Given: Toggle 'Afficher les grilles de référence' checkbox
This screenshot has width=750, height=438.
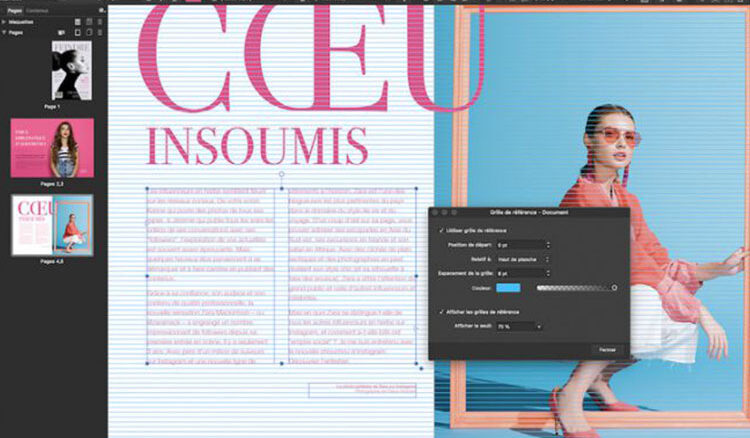Looking at the screenshot, I should pyautogui.click(x=441, y=313).
